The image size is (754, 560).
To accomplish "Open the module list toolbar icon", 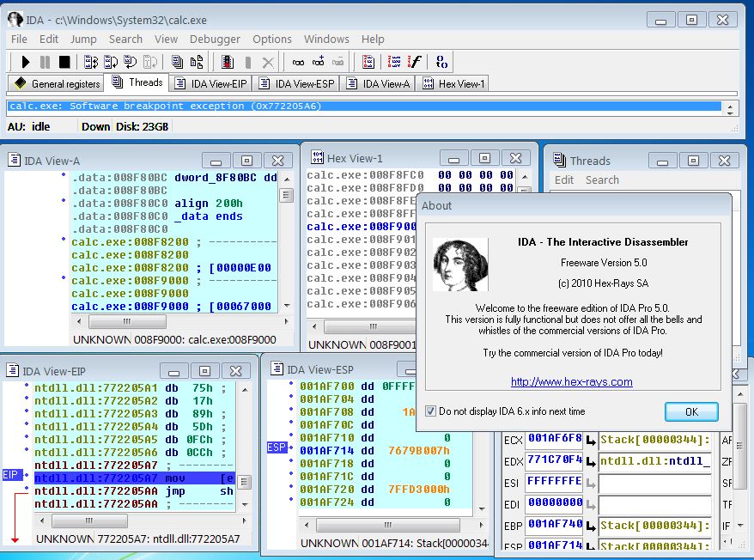I will pos(197,62).
